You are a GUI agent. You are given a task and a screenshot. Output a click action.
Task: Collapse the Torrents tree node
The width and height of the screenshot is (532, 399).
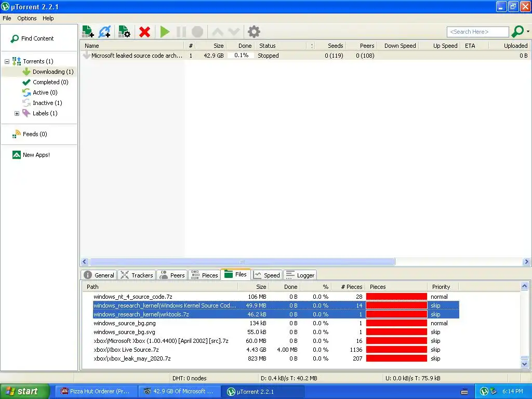pyautogui.click(x=7, y=61)
